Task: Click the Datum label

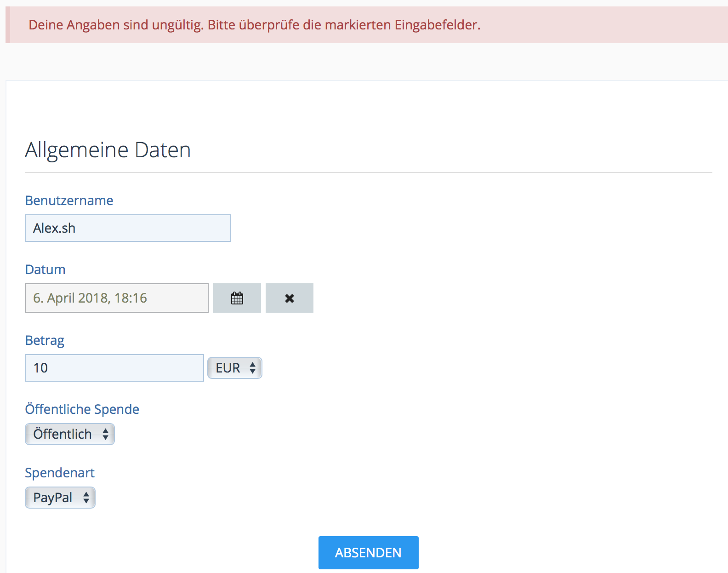Action: [45, 269]
